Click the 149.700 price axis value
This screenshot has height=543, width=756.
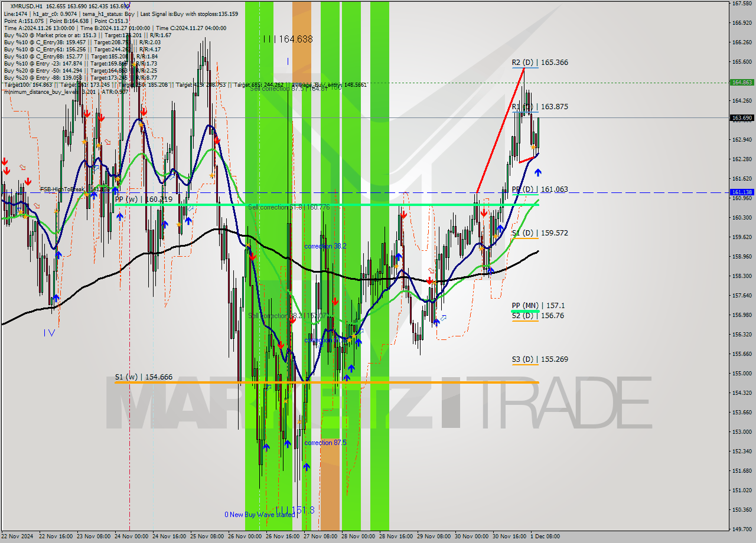click(742, 529)
